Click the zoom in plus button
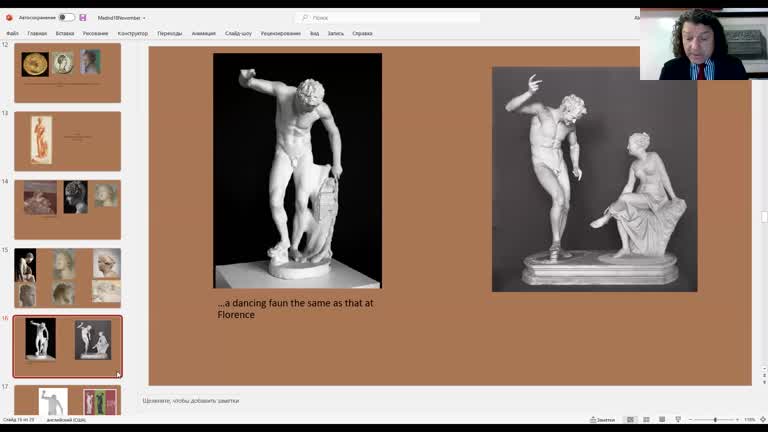This screenshot has width=768, height=432. click(737, 420)
